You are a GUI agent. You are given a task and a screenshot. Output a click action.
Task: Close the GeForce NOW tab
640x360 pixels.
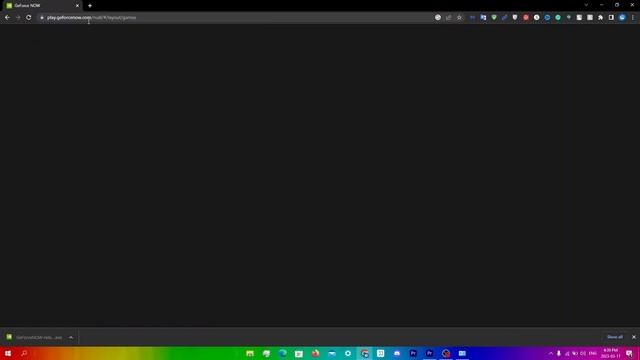click(77, 6)
